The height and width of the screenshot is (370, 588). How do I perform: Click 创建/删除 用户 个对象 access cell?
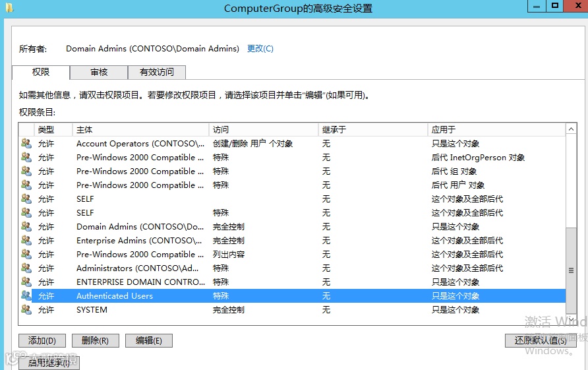coord(252,143)
